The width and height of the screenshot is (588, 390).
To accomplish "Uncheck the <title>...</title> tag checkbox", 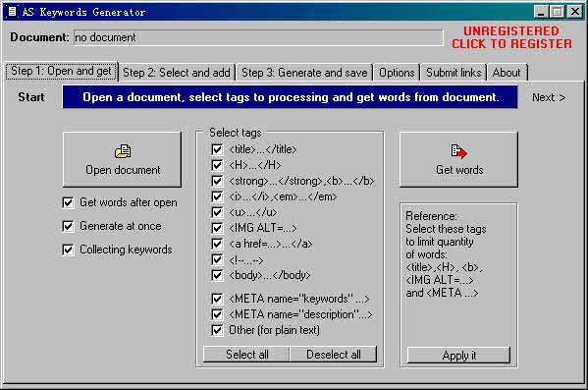I will coord(217,149).
